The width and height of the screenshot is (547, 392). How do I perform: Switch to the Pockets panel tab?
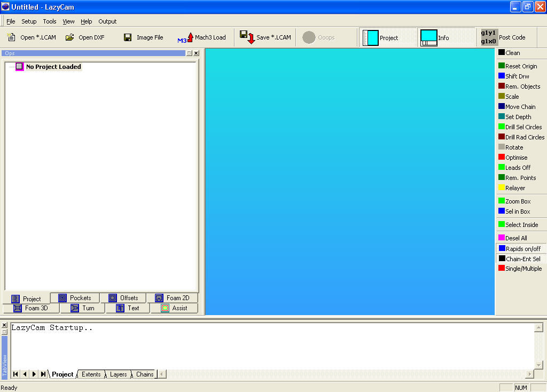tap(75, 298)
